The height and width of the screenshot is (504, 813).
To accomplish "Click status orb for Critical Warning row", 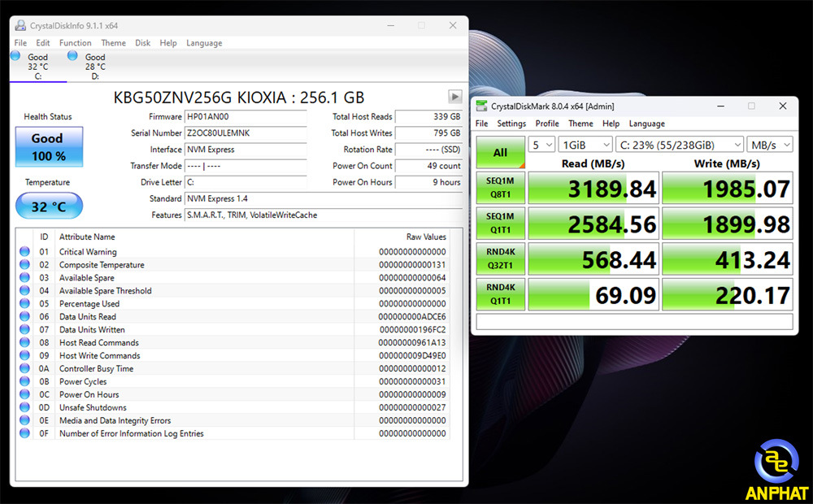I will (x=24, y=251).
